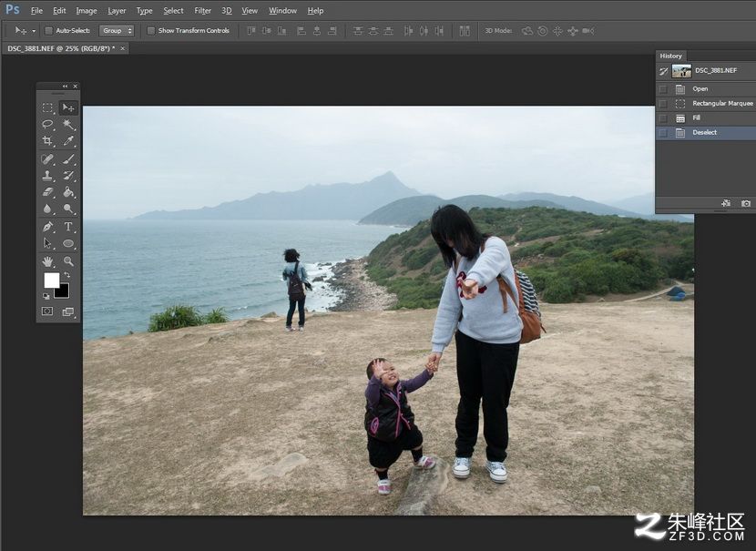Select the Dodge tool
The image size is (756, 551).
68,209
